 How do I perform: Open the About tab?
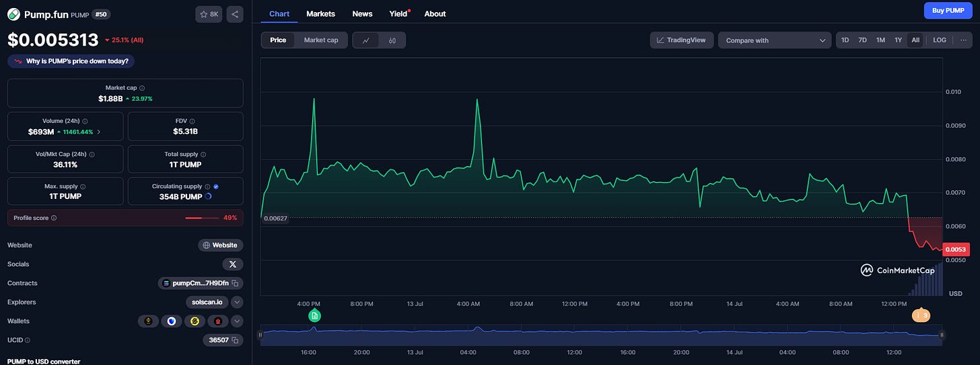click(435, 13)
